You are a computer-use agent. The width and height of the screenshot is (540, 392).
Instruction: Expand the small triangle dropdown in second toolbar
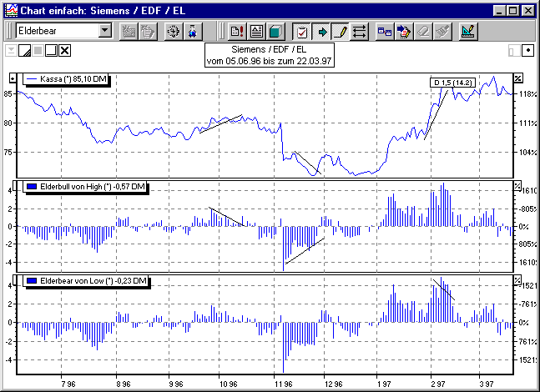pos(11,50)
